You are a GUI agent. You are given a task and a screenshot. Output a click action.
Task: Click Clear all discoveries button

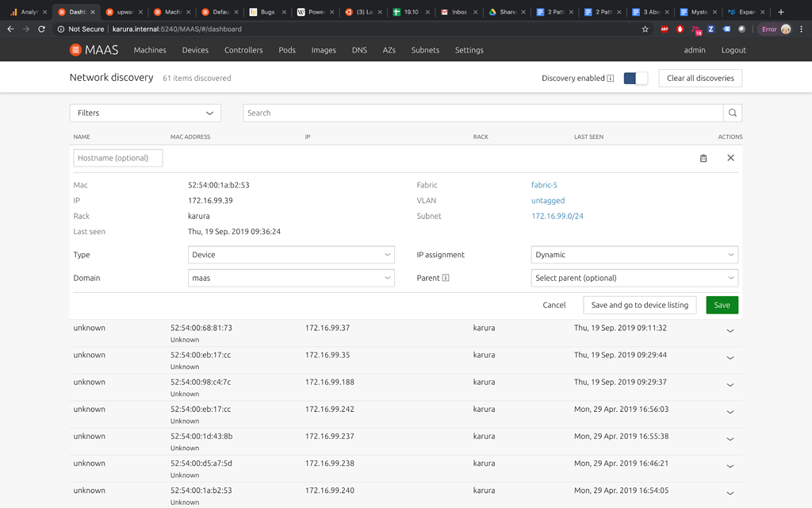(x=700, y=79)
